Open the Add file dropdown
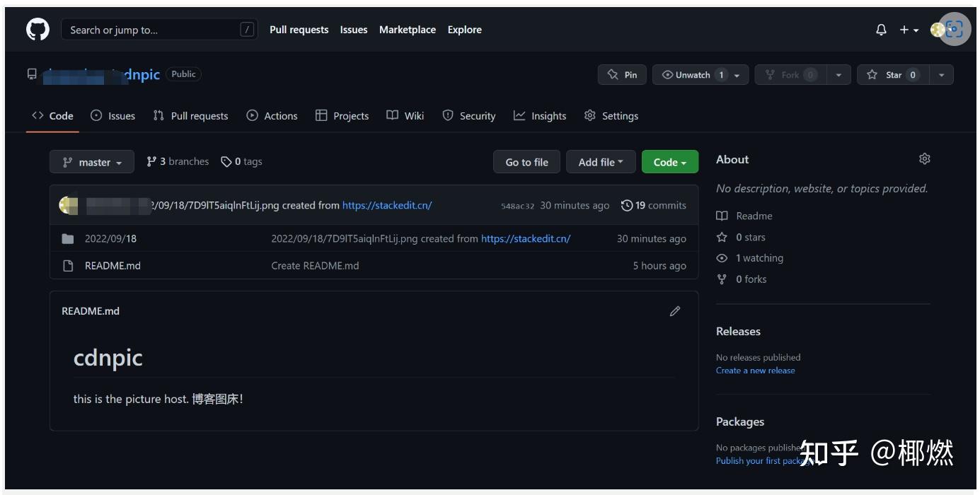 click(x=599, y=161)
